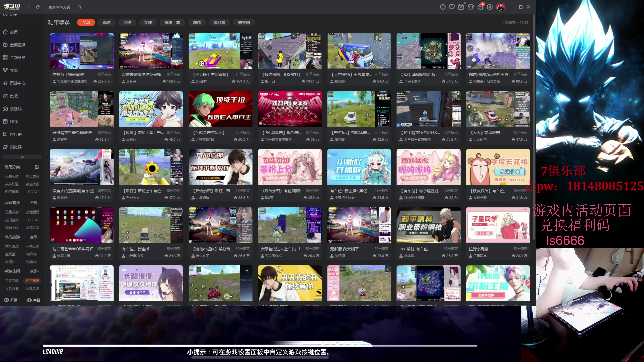Select the 超体 filter tab

pos(197,23)
